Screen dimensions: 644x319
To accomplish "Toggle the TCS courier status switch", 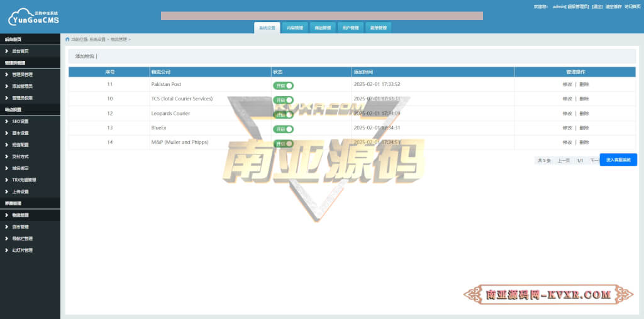I will (284, 100).
